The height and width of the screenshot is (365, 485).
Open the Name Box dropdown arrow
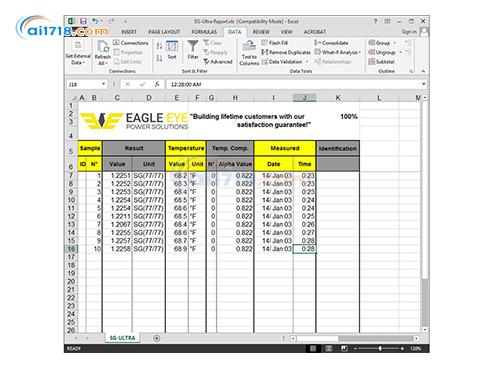coord(104,84)
